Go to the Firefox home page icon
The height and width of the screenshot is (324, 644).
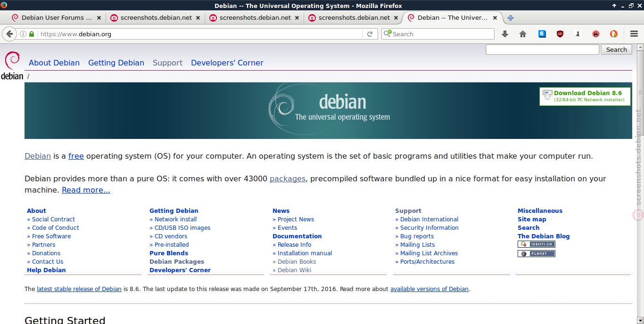[x=523, y=34]
